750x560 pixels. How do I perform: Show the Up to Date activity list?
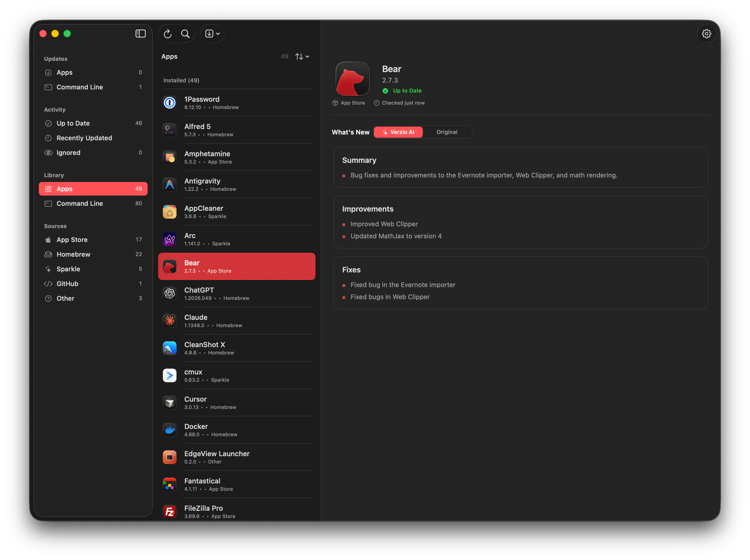[x=93, y=123]
